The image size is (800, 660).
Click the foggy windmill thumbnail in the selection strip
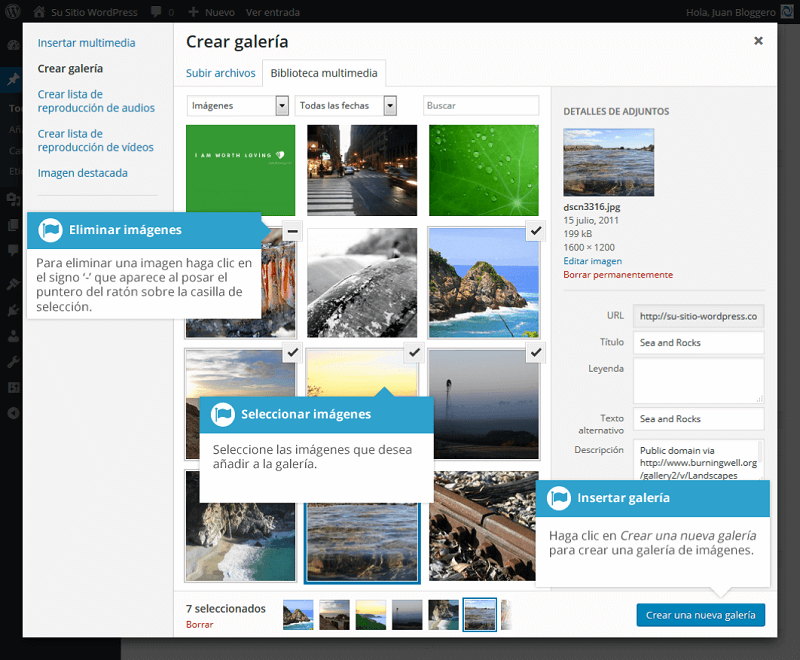click(x=407, y=615)
